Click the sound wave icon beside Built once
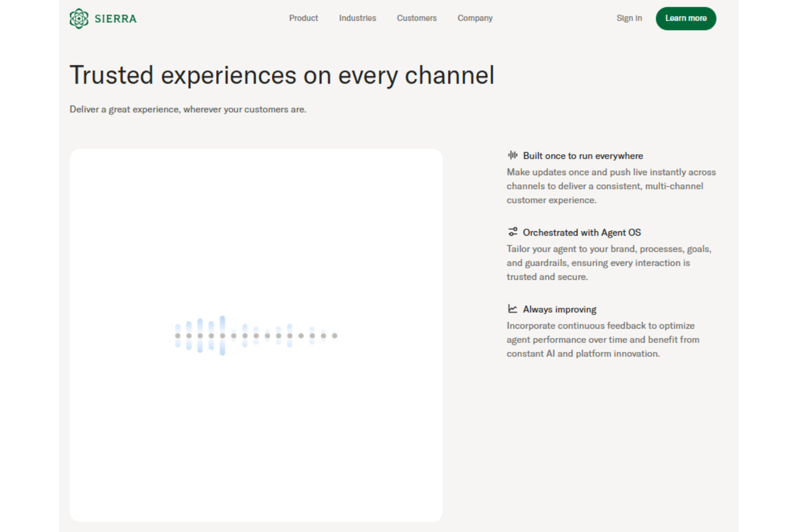798x532 pixels. pos(512,155)
